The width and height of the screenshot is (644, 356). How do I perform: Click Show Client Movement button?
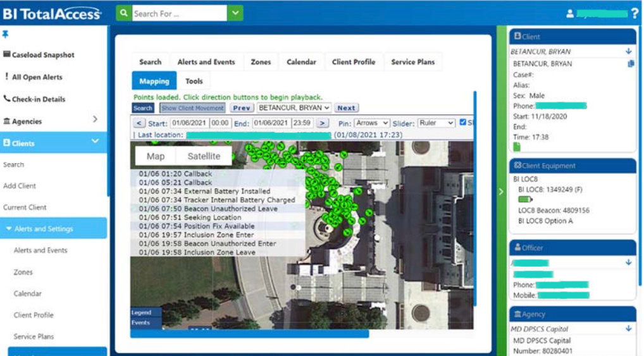pyautogui.click(x=192, y=108)
